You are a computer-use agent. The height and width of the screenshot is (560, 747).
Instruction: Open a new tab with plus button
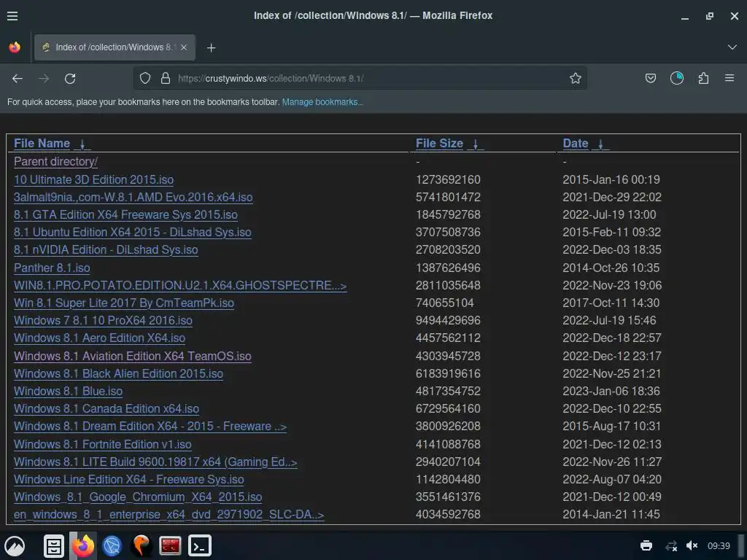[x=211, y=47]
